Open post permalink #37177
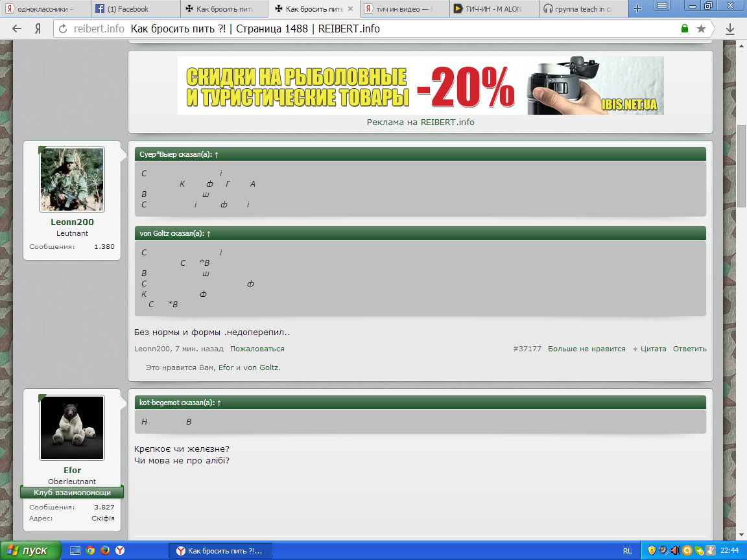Viewport: 747px width, 560px height. point(527,349)
